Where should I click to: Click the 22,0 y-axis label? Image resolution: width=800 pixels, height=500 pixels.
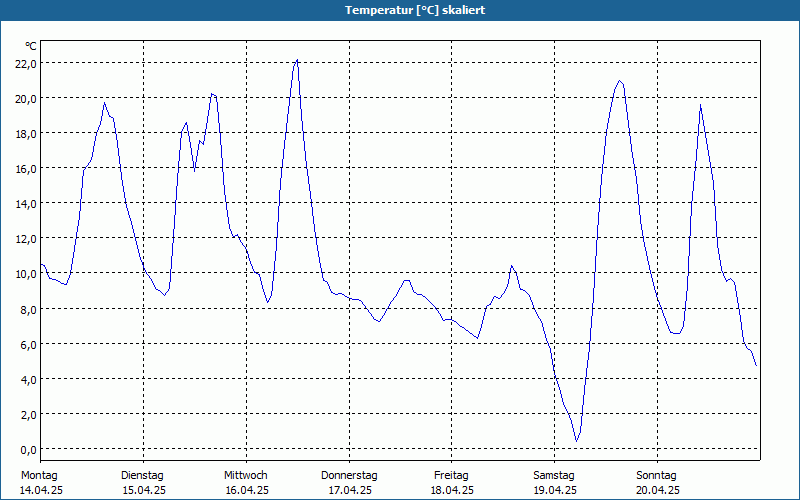pos(26,64)
